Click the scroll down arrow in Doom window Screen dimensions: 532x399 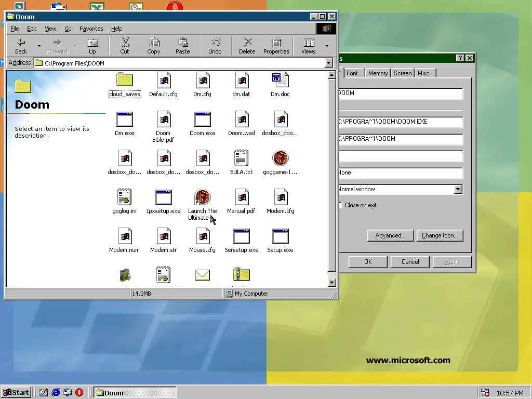coord(332,282)
